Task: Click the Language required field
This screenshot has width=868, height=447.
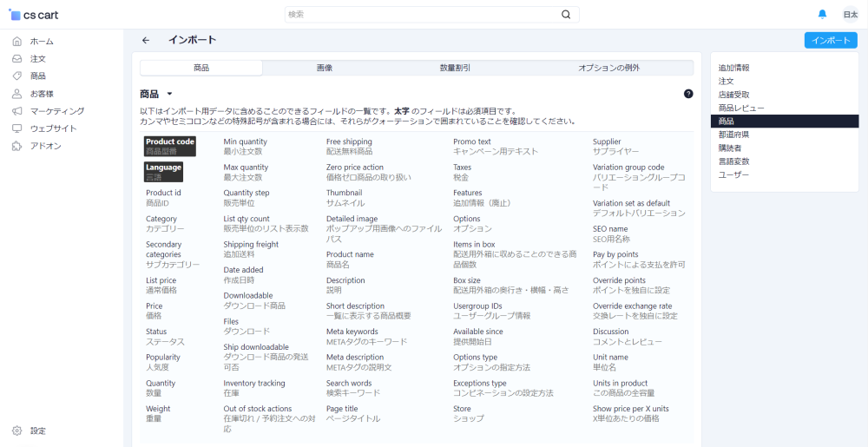Action: pyautogui.click(x=163, y=172)
